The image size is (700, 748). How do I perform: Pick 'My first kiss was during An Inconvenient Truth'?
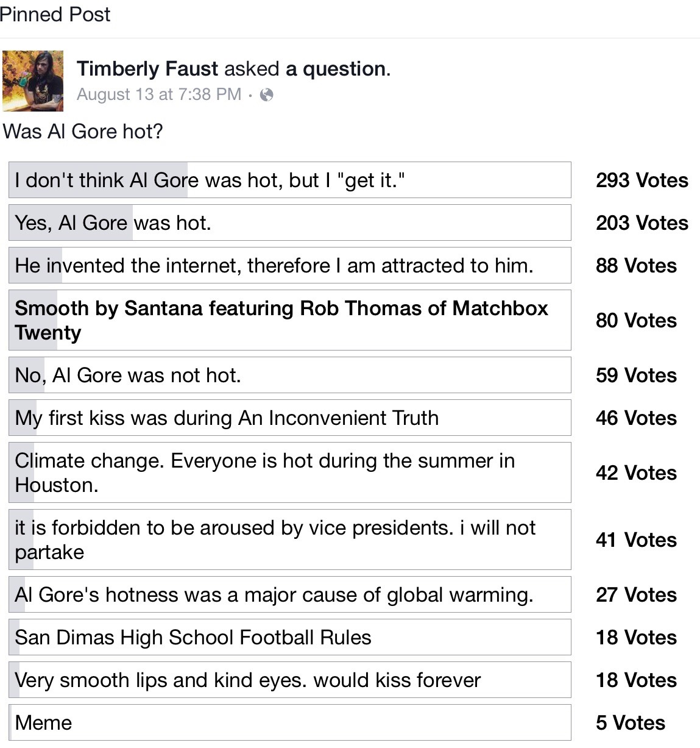tap(289, 418)
